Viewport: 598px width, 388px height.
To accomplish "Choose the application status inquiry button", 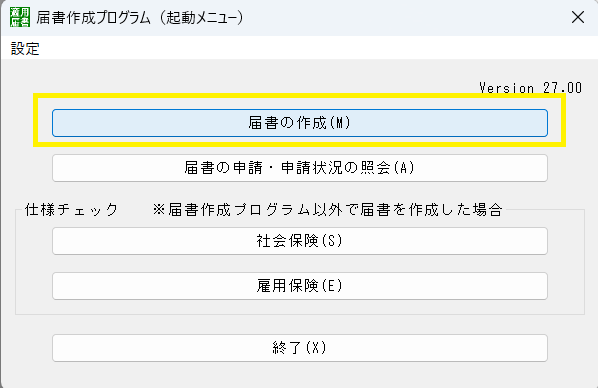I will click(300, 168).
